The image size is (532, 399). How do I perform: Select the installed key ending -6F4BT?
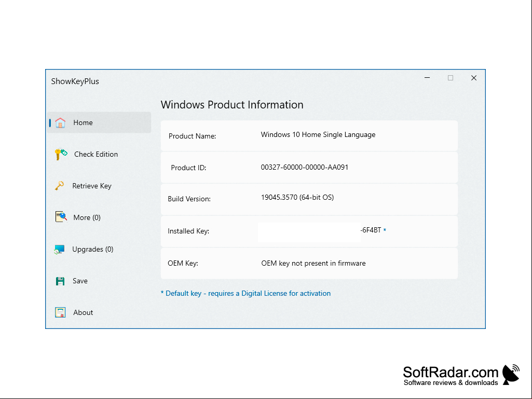[371, 230]
